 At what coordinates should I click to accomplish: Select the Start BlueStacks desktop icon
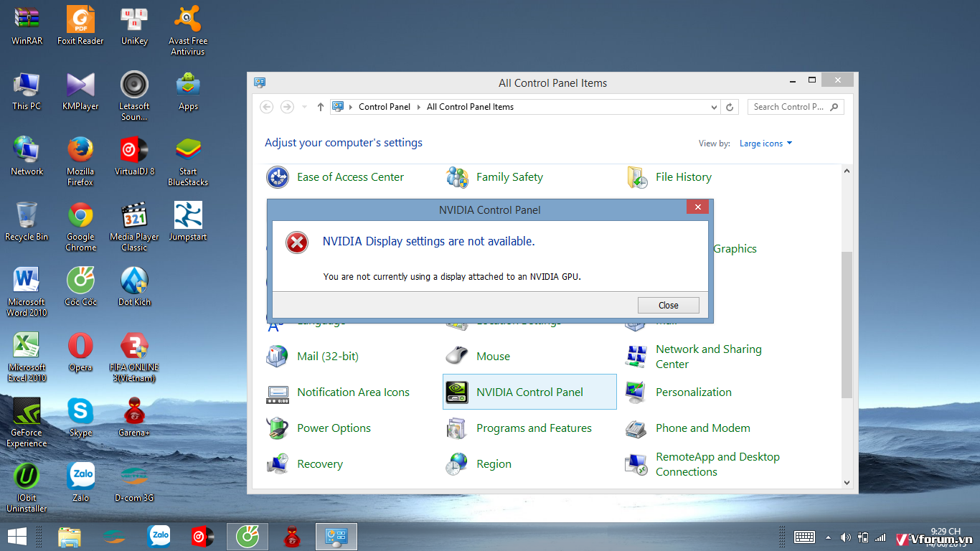click(188, 161)
